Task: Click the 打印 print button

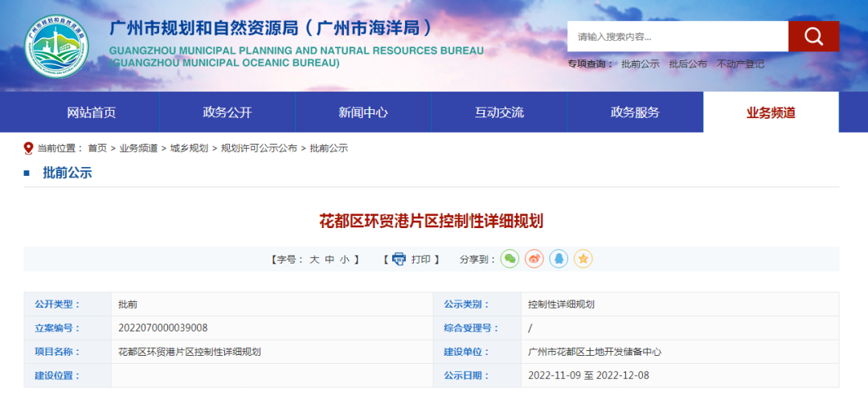Action: (x=420, y=259)
